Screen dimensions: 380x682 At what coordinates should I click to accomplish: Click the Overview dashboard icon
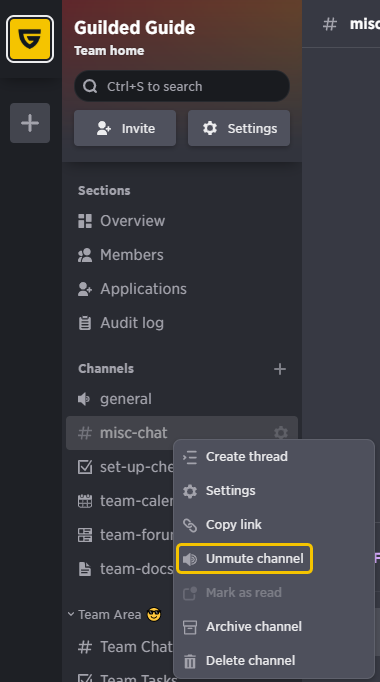pos(85,221)
